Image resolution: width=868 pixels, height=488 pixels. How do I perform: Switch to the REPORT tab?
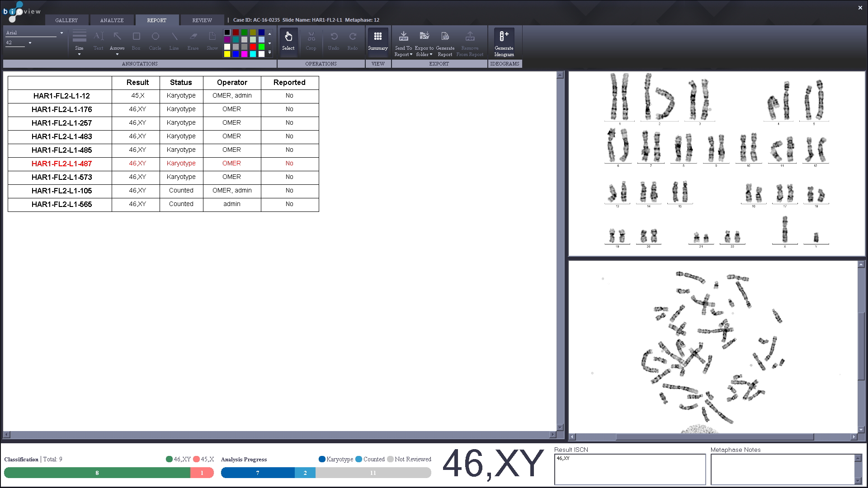point(156,20)
